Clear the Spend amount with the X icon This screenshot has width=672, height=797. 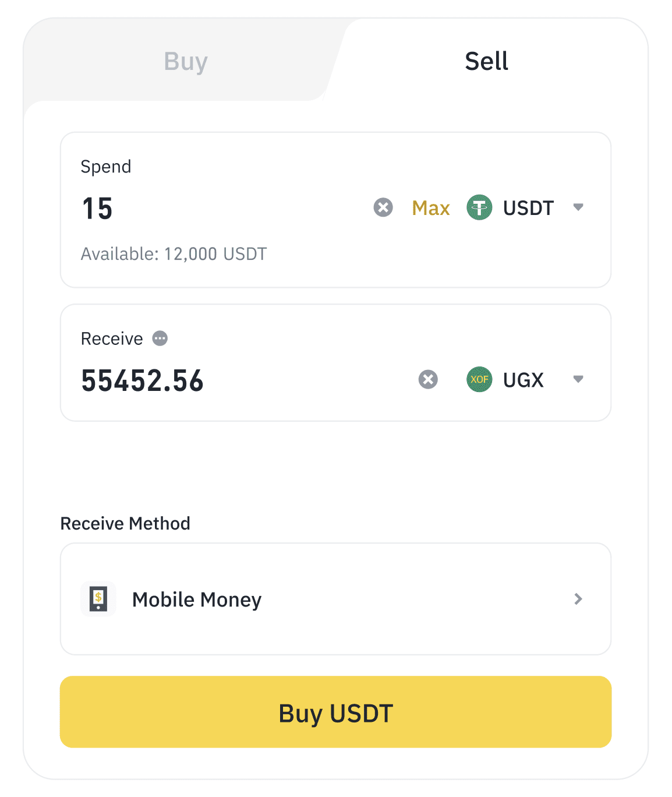click(383, 207)
